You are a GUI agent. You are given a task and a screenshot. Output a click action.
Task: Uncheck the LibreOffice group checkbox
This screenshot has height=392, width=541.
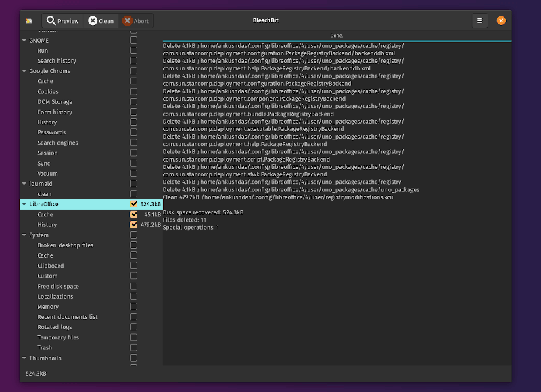click(133, 204)
